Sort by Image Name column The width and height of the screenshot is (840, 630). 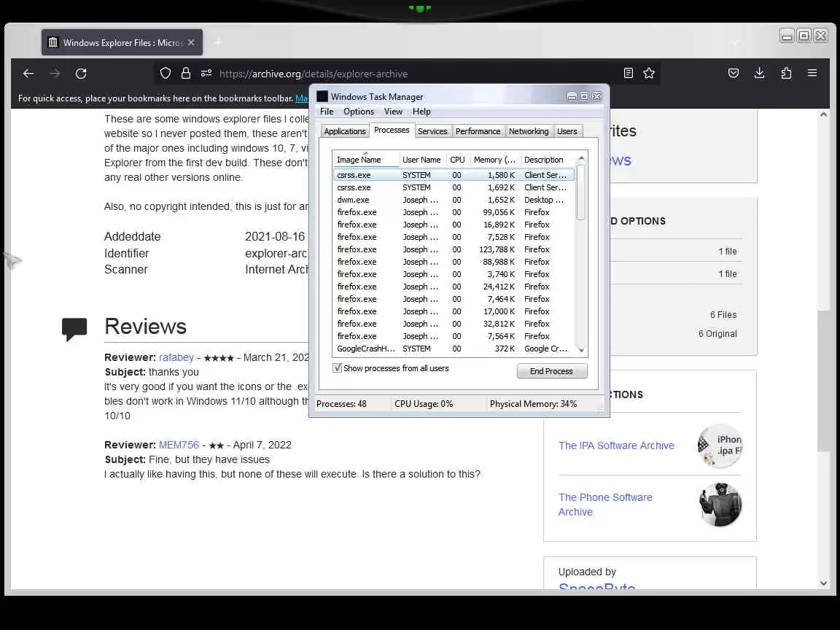(x=367, y=160)
